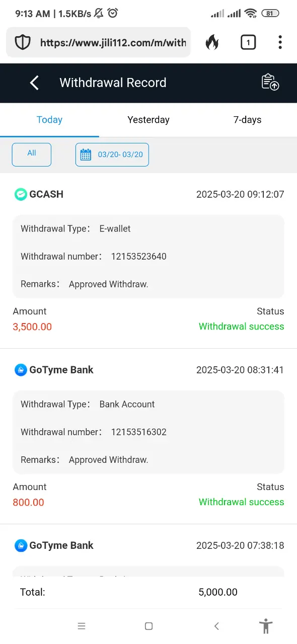Open the browser three-dot overflow menu
297x644 pixels.
click(280, 42)
